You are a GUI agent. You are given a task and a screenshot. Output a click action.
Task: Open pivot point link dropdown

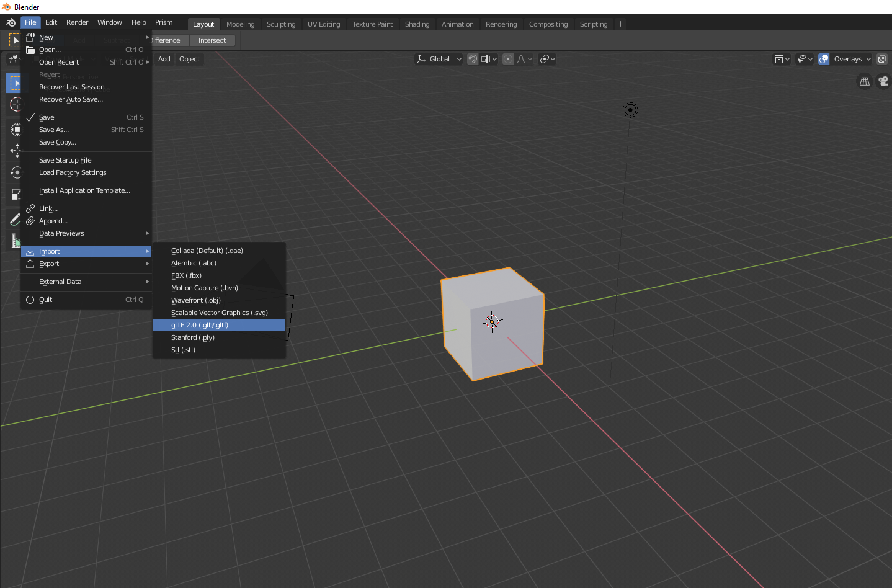[x=547, y=59]
